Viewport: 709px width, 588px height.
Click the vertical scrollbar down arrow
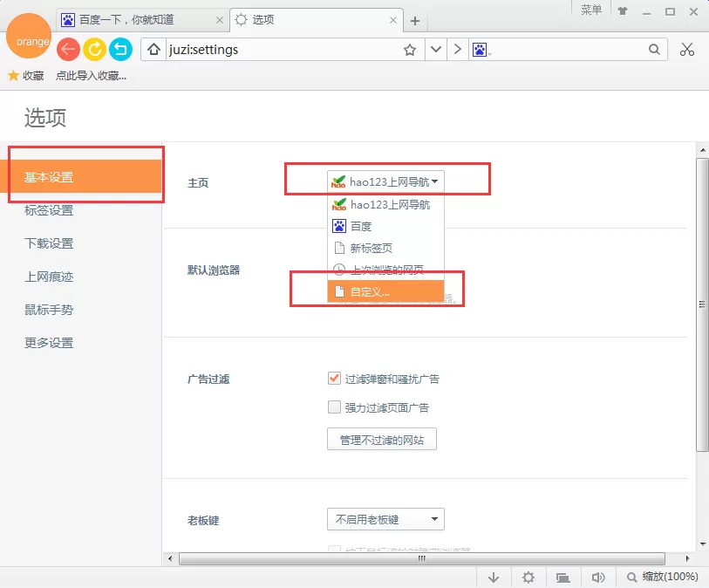coord(703,544)
